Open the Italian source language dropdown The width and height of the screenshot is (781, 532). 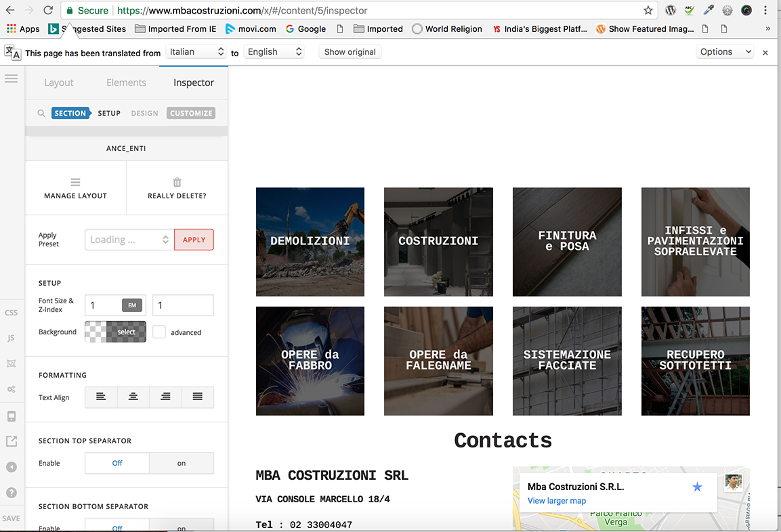tap(196, 52)
